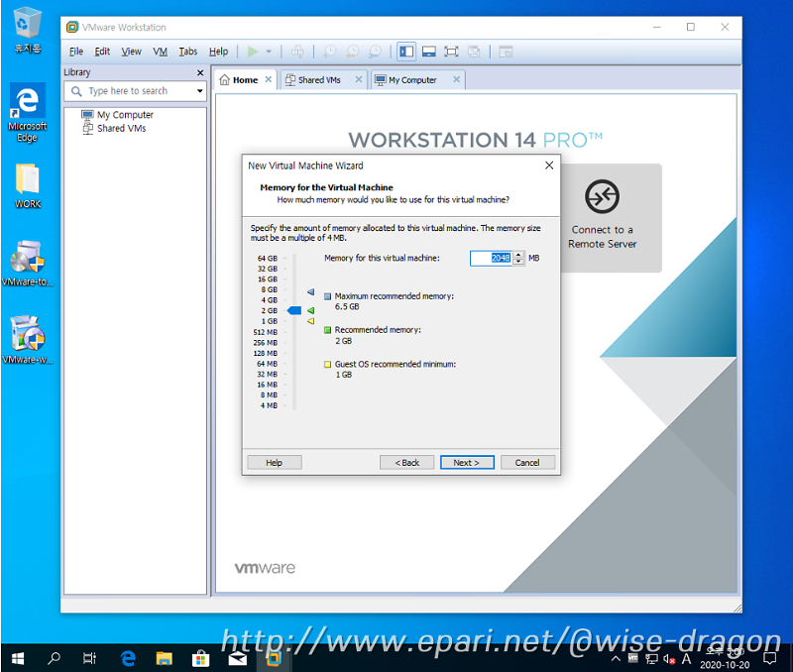Click the Cancel button in wizard

527,463
